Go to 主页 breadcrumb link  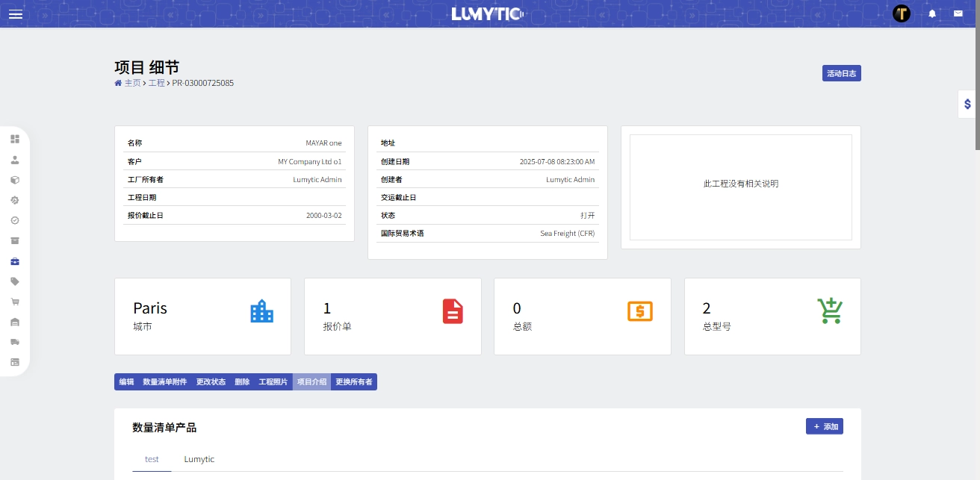click(x=131, y=83)
